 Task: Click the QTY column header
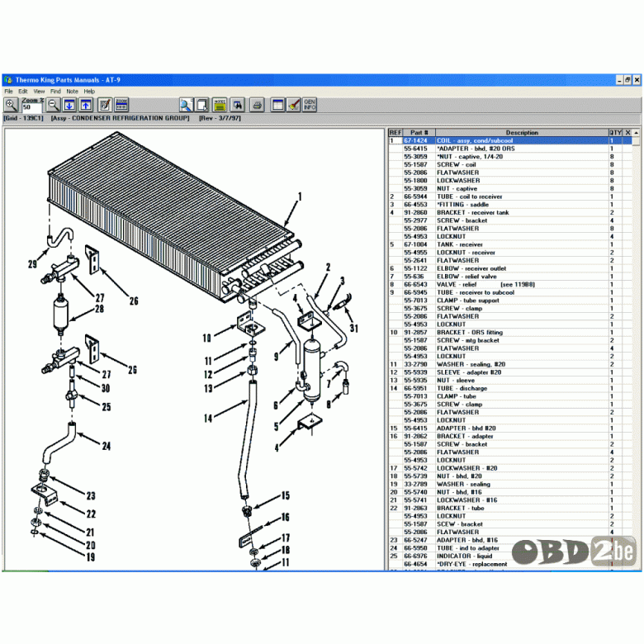(x=615, y=133)
